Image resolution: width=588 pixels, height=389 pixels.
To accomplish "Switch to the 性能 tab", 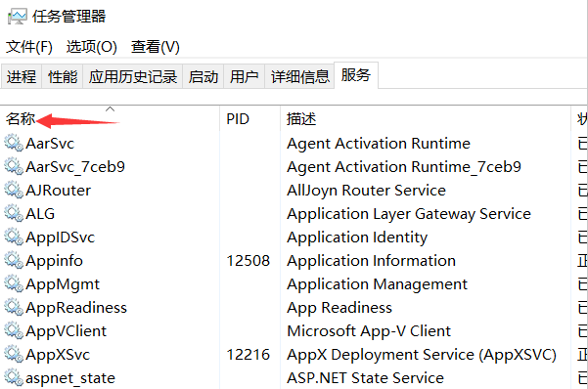I will (63, 76).
